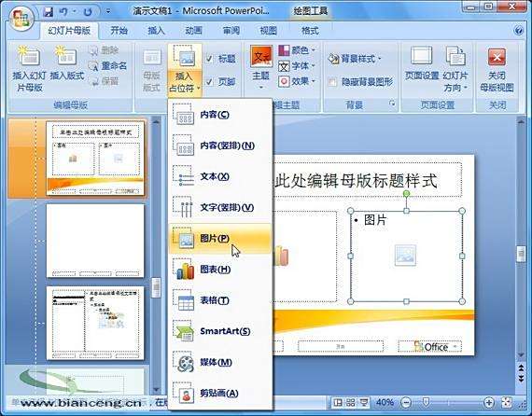Open the Effects (效果) dropdown
The width and height of the screenshot is (532, 416).
pos(297,81)
